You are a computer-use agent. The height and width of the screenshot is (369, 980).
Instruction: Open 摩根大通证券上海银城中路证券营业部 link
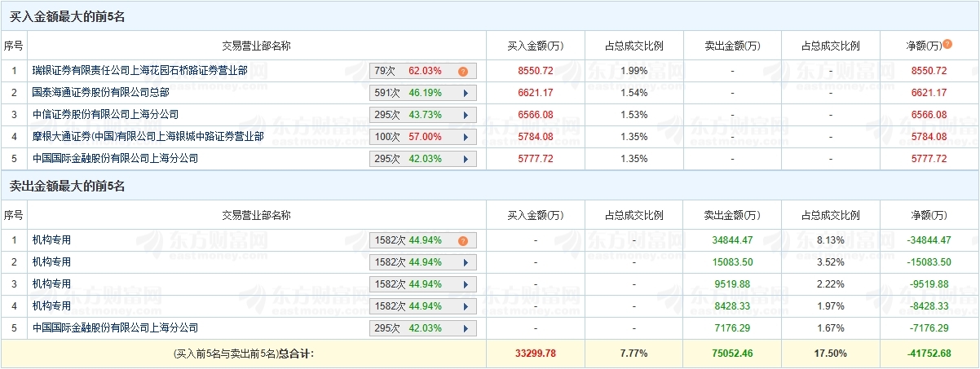[x=148, y=137]
